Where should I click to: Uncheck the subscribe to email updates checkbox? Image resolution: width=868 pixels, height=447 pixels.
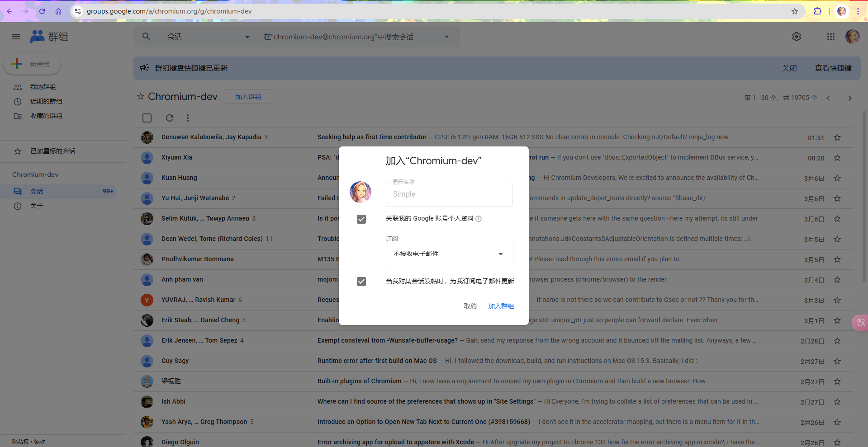(361, 282)
